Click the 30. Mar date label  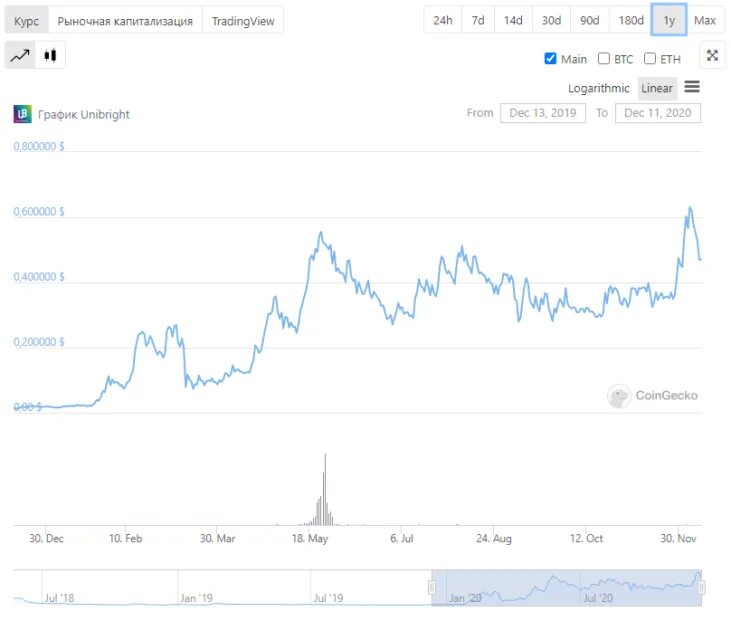click(x=217, y=538)
